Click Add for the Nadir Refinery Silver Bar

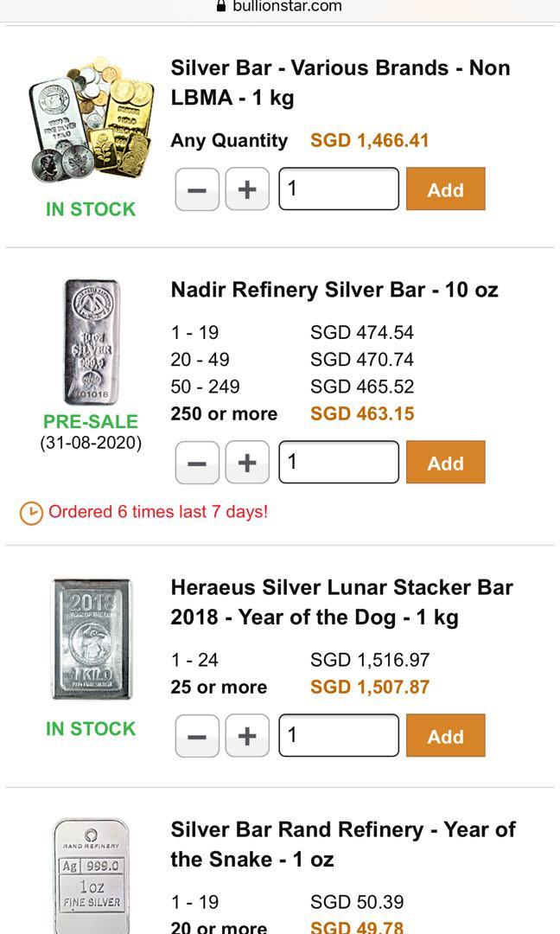click(445, 462)
